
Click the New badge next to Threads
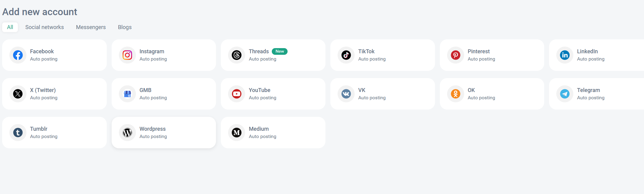click(x=280, y=51)
